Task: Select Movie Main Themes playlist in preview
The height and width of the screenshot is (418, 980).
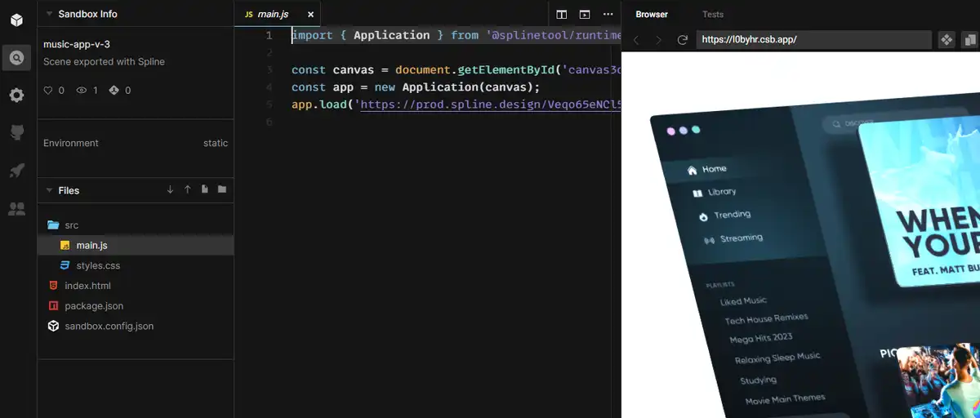Action: click(785, 399)
